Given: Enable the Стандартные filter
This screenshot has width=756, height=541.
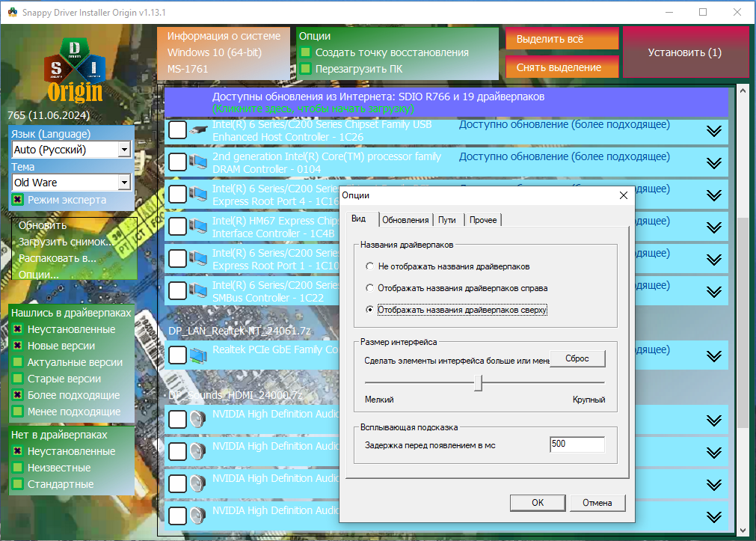Looking at the screenshot, I should (x=18, y=484).
